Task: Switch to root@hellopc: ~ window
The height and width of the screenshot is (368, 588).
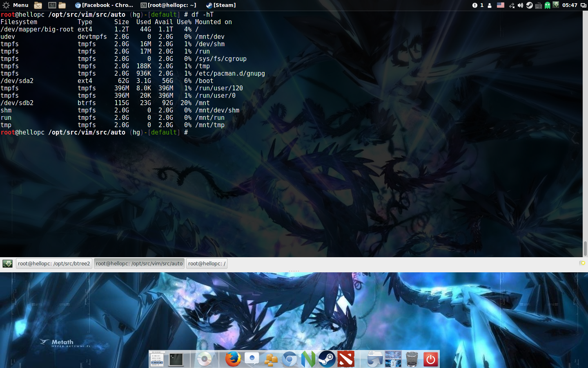Action: 168,5
